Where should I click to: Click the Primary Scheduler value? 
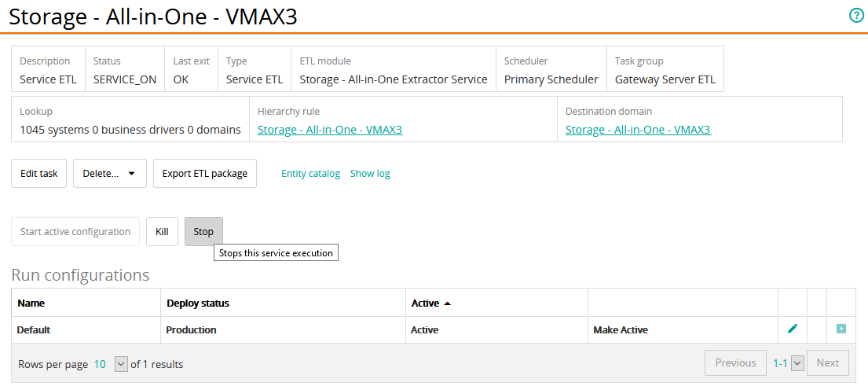click(x=551, y=79)
